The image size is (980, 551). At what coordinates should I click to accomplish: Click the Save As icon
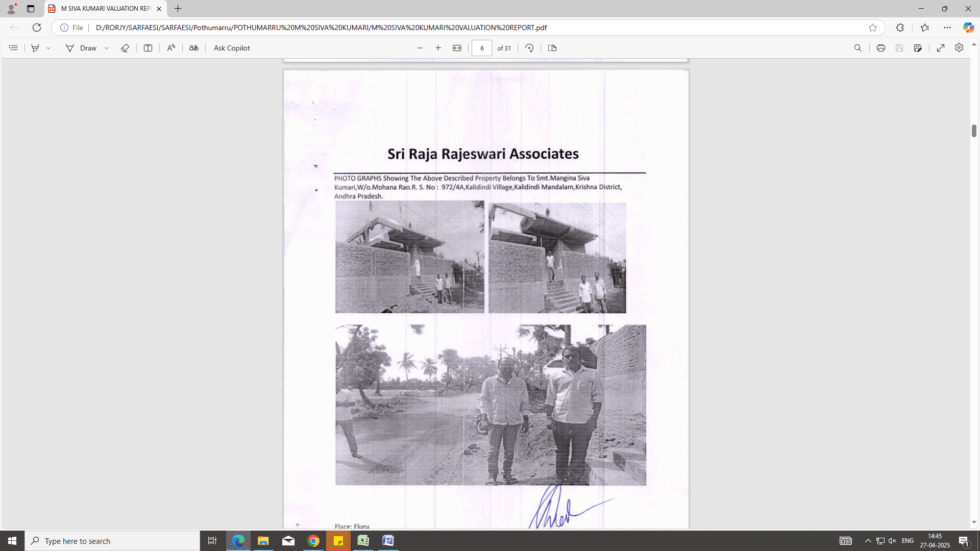tap(918, 48)
